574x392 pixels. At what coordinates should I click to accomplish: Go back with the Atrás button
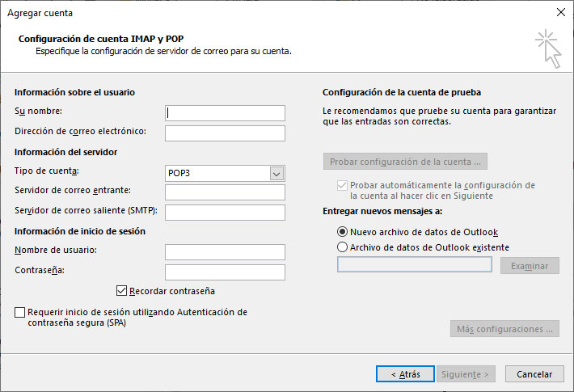click(x=405, y=374)
